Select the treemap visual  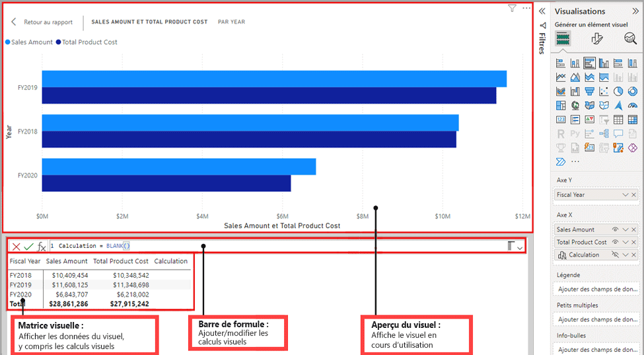[561, 106]
